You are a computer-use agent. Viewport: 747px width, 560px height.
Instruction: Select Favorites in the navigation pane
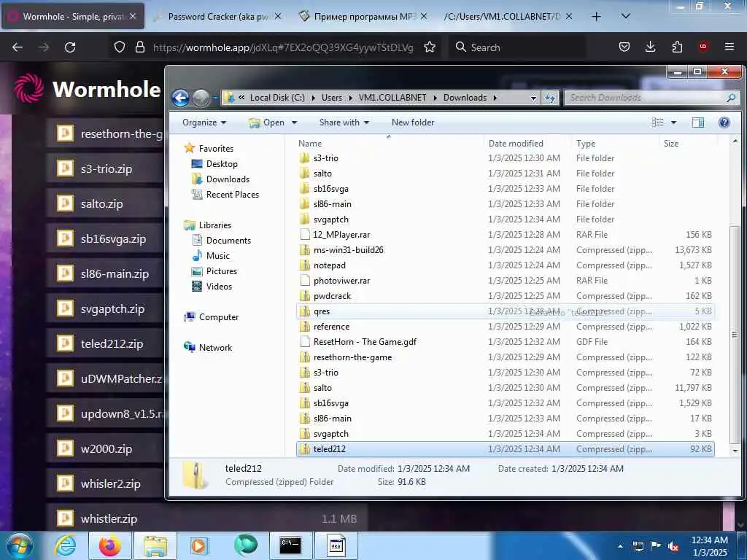pyautogui.click(x=216, y=149)
